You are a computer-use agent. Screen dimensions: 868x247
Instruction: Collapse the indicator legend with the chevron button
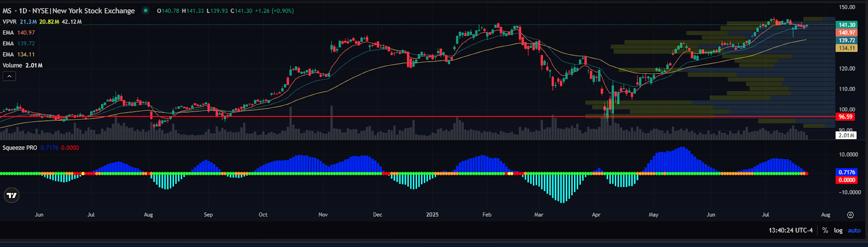point(10,76)
